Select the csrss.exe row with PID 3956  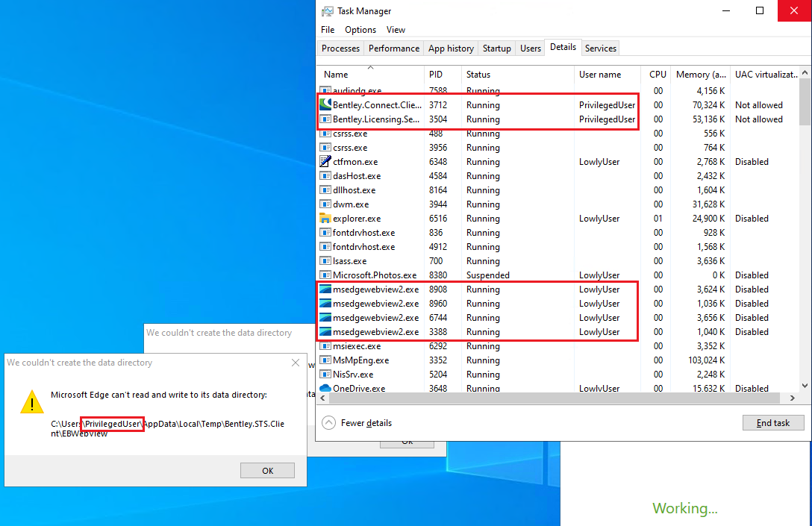pyautogui.click(x=559, y=148)
